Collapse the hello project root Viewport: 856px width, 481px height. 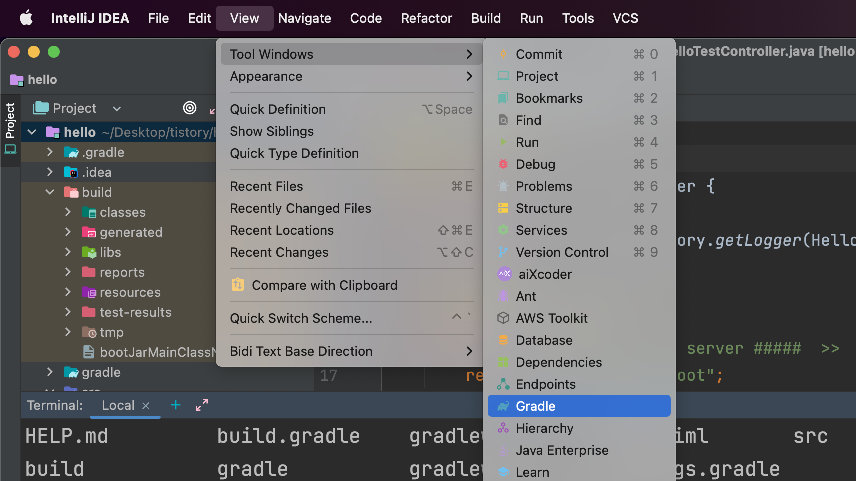[x=32, y=132]
